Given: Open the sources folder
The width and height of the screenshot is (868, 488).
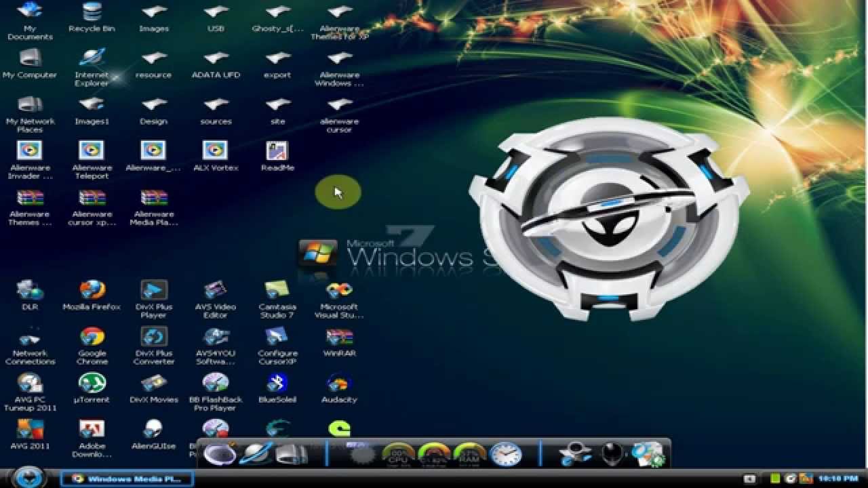Looking at the screenshot, I should [x=216, y=111].
